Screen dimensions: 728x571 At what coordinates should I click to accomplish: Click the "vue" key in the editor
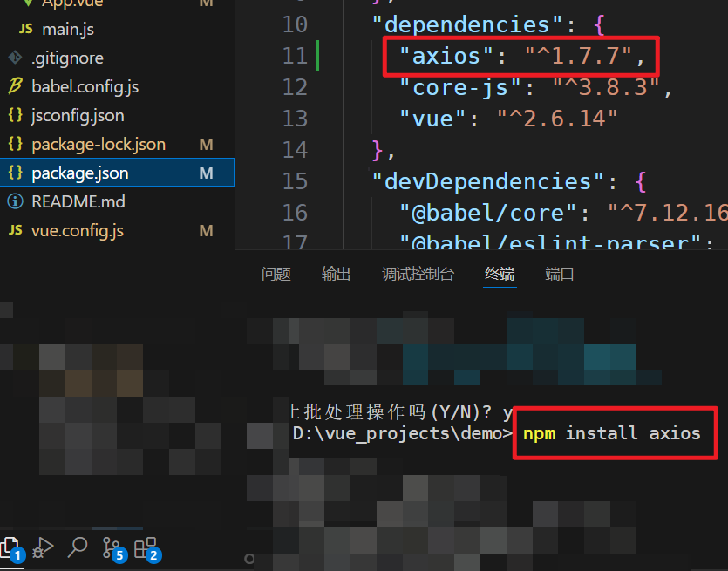432,119
